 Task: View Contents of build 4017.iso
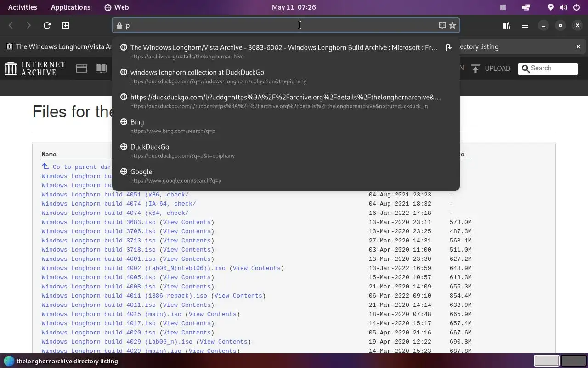(x=187, y=323)
